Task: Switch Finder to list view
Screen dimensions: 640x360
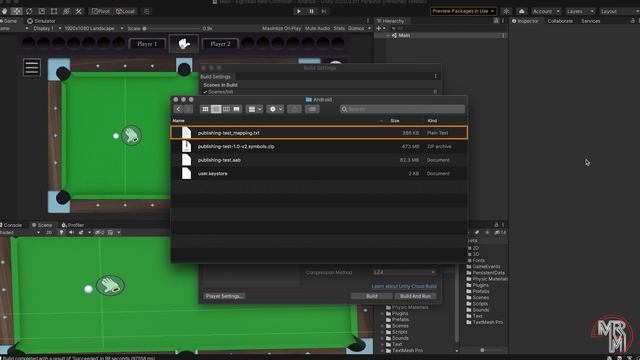Action: tap(216, 109)
